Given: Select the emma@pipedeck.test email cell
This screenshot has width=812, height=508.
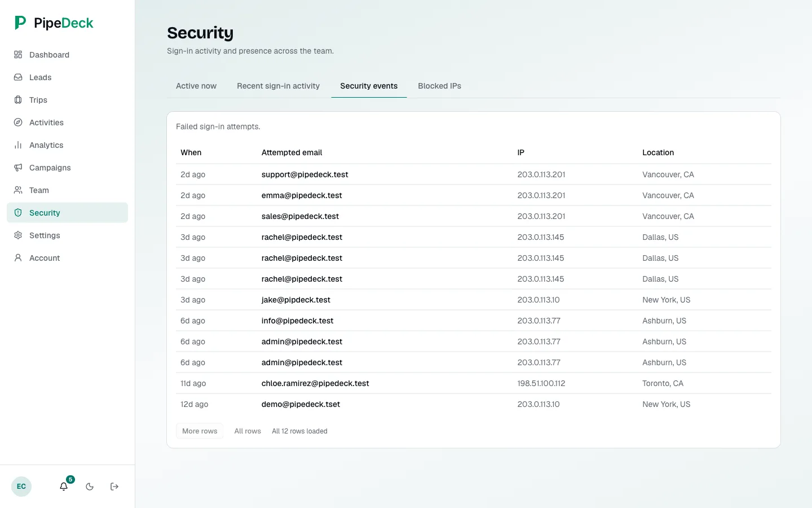Looking at the screenshot, I should click(x=302, y=195).
